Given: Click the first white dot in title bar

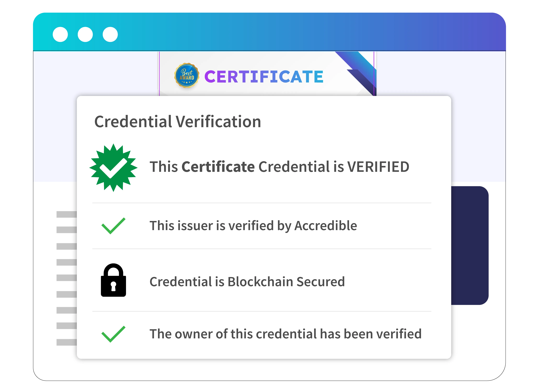Looking at the screenshot, I should (60, 35).
